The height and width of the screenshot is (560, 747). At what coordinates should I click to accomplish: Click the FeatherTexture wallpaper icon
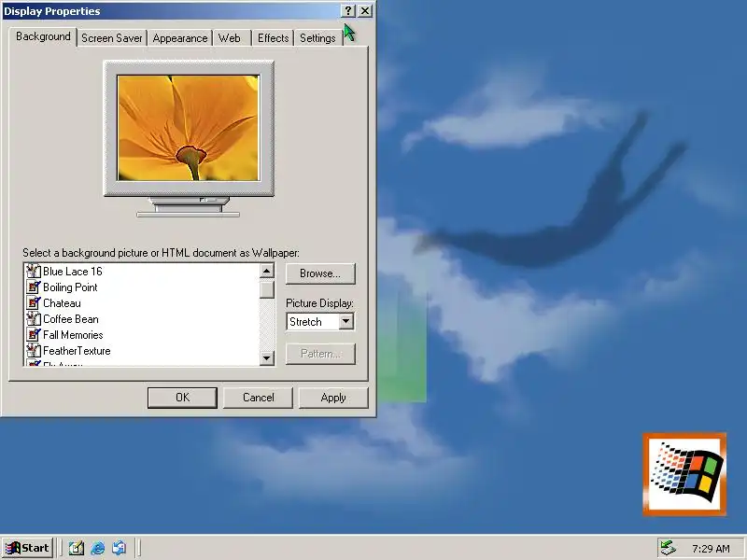coord(33,351)
